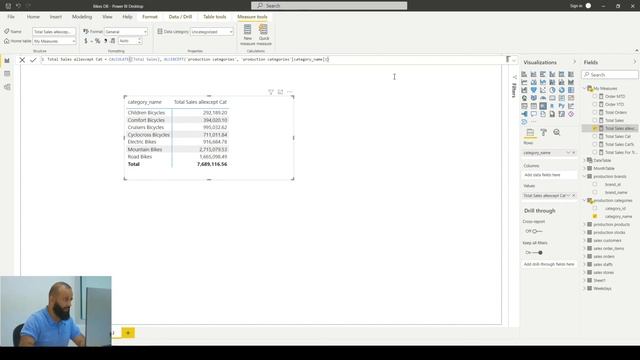Expand the production products table
The image size is (640, 360).
(585, 224)
